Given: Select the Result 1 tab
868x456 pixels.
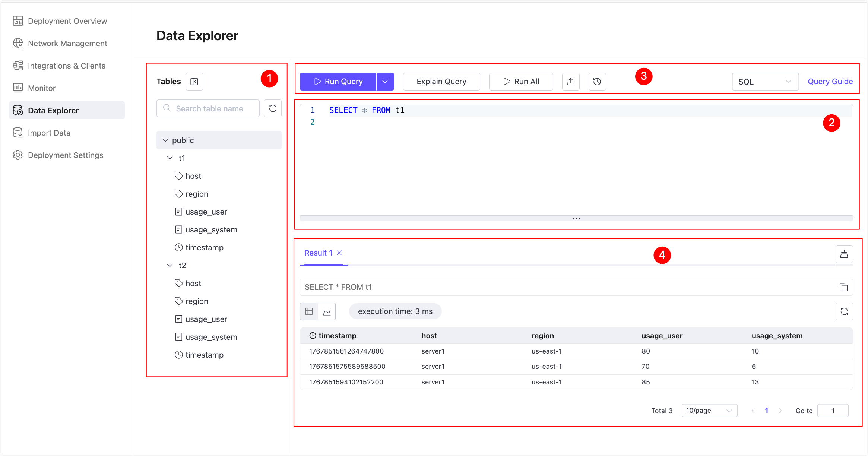Looking at the screenshot, I should pos(318,253).
